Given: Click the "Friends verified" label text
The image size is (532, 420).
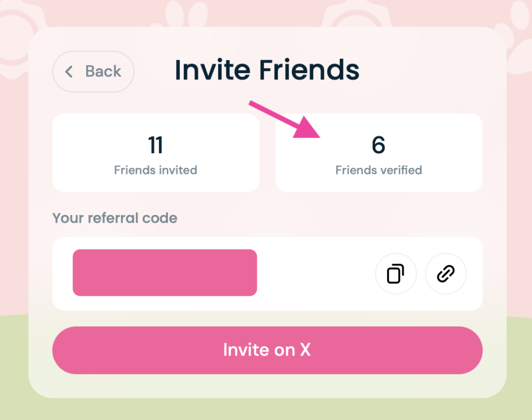Looking at the screenshot, I should tap(378, 170).
